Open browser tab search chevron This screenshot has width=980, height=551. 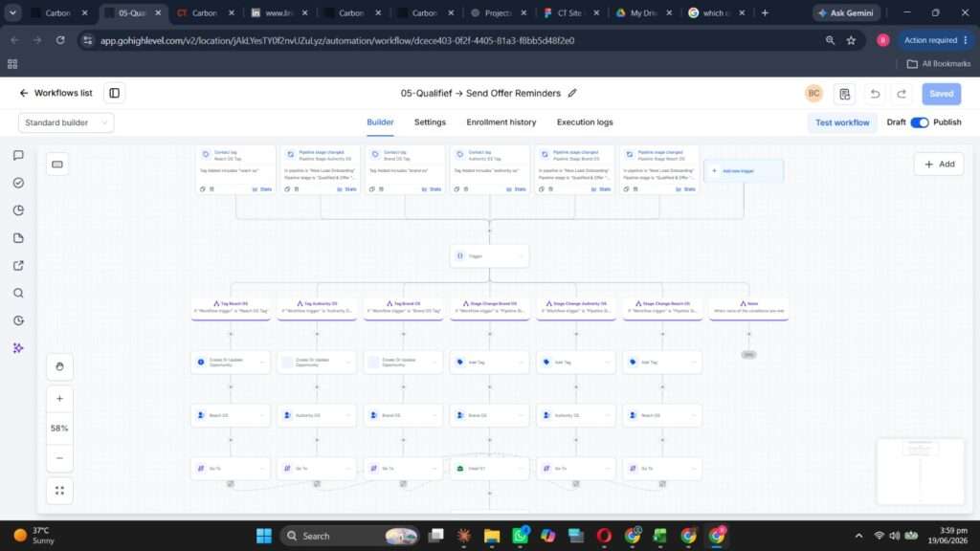(x=12, y=12)
